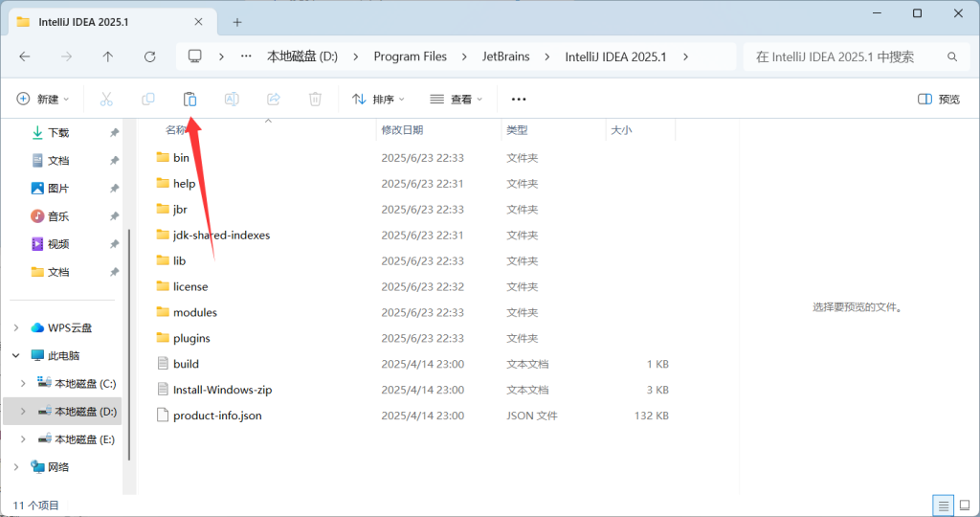The width and height of the screenshot is (980, 517).
Task: Expand 本地磁盘 (D:) tree node
Action: (x=23, y=412)
